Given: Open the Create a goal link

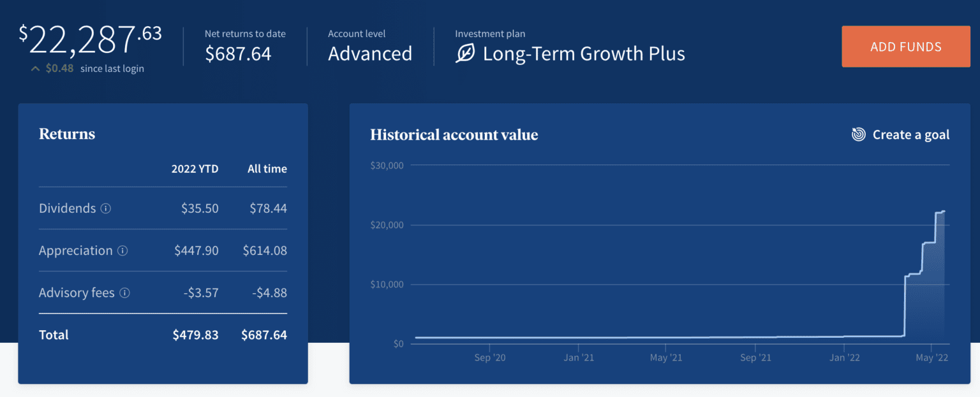Looking at the screenshot, I should [910, 134].
